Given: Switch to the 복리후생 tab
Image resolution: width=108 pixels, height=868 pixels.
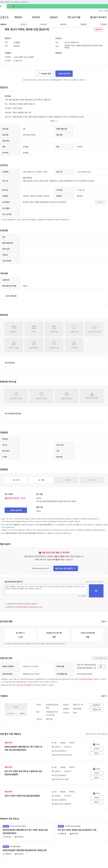Looking at the screenshot, I should click(63, 24).
